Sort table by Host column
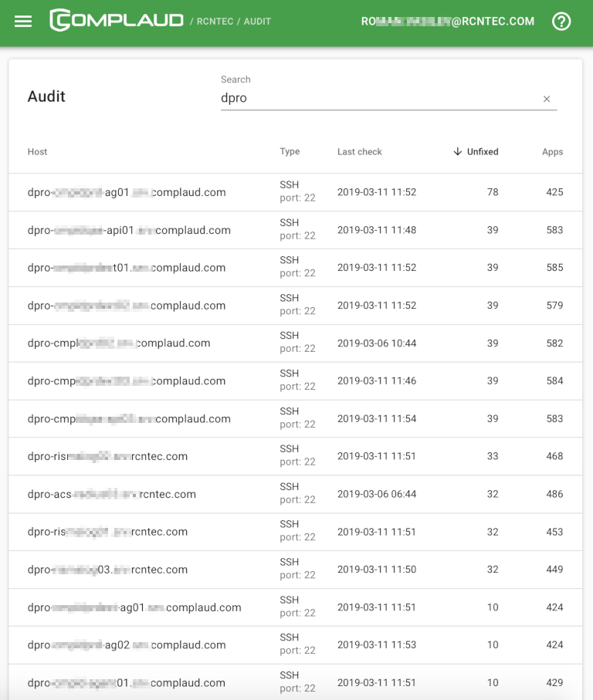The height and width of the screenshot is (700, 593). pyautogui.click(x=37, y=152)
